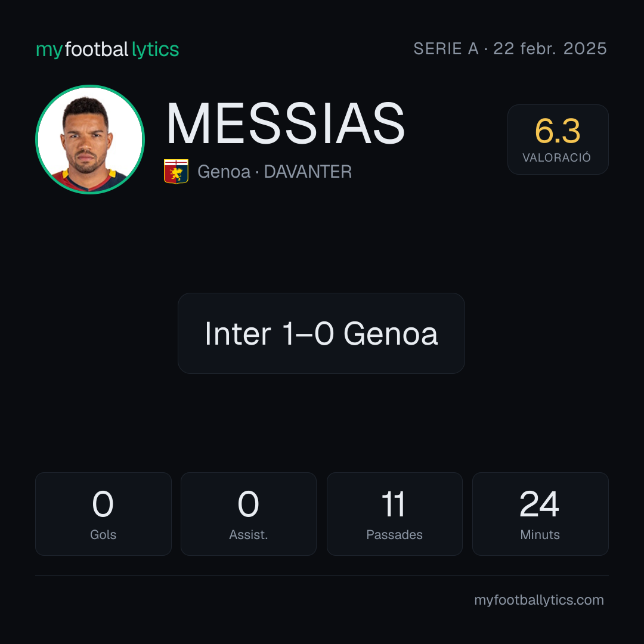This screenshot has height=644, width=644.
Task: Select the Gols stat card
Action: point(103,514)
